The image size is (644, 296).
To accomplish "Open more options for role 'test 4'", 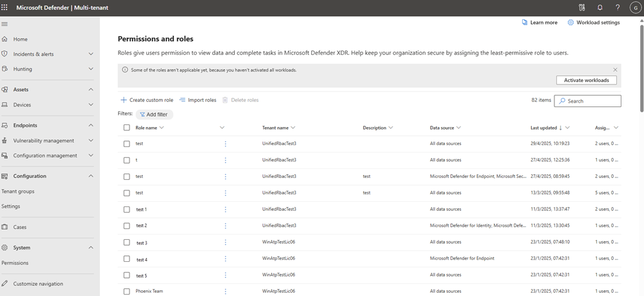I will (x=226, y=259).
